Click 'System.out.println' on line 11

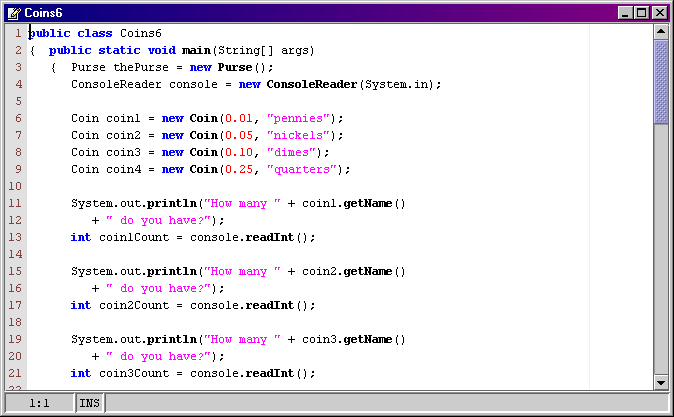pos(134,203)
